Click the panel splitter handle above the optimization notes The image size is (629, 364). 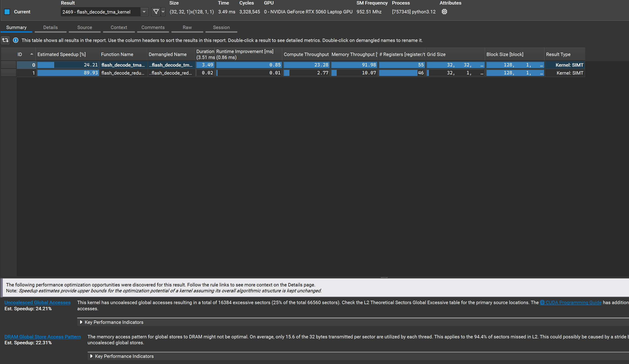384,277
